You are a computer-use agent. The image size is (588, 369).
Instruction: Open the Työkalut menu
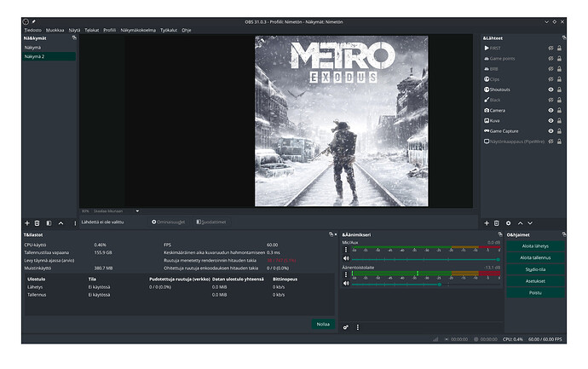tap(169, 30)
